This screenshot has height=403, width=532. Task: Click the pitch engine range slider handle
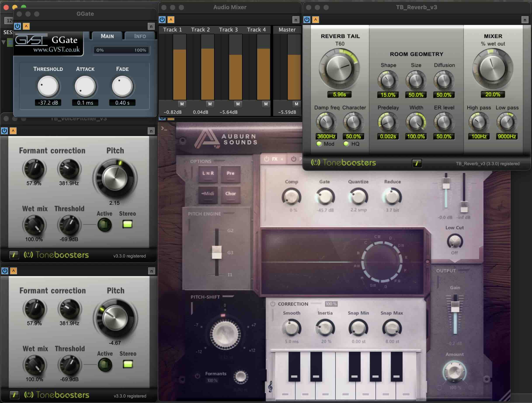point(216,252)
